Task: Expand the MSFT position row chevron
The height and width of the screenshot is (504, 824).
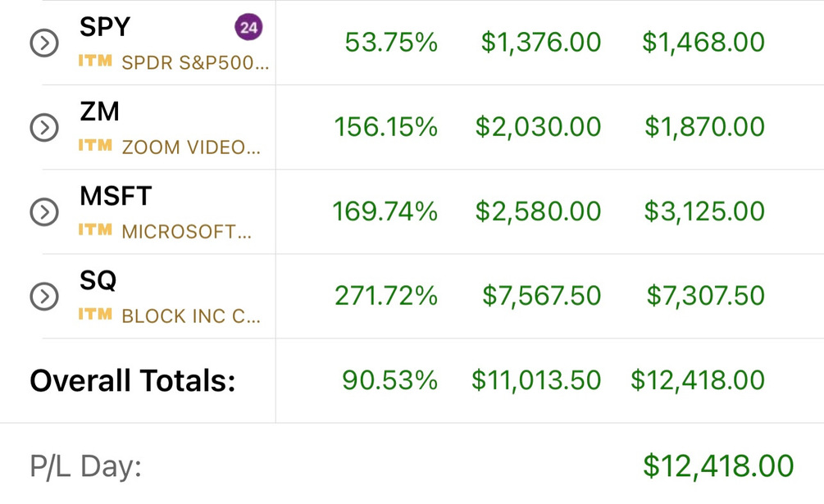Action: tap(43, 212)
